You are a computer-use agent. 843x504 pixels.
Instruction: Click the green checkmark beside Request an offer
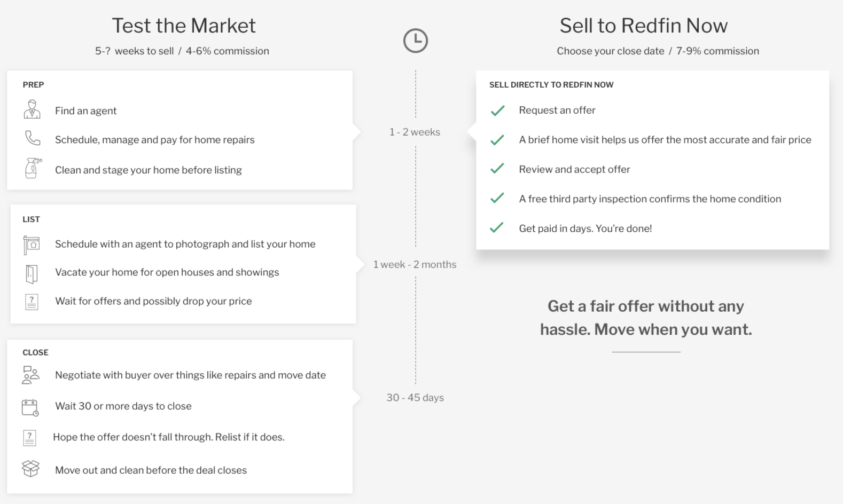click(x=497, y=111)
